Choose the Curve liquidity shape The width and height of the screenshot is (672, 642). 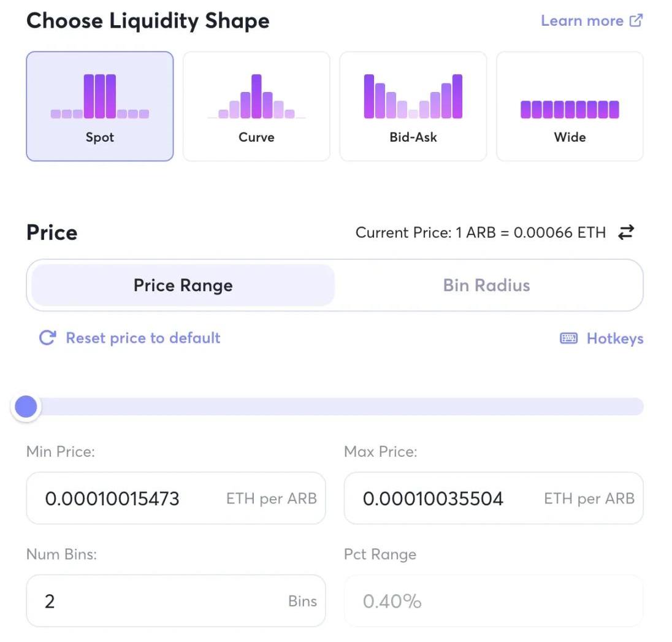point(256,106)
